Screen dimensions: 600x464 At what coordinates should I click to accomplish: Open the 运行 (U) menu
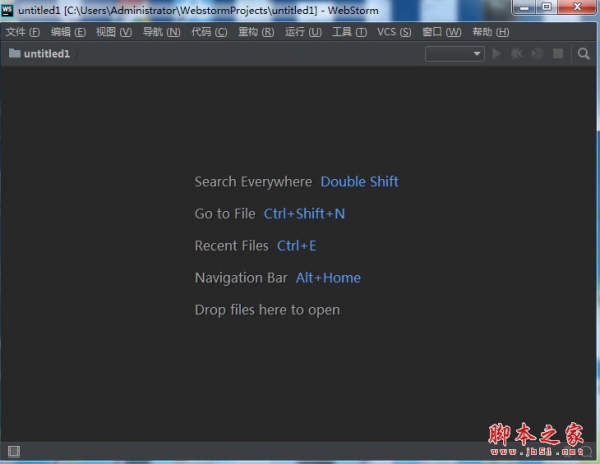coord(303,32)
